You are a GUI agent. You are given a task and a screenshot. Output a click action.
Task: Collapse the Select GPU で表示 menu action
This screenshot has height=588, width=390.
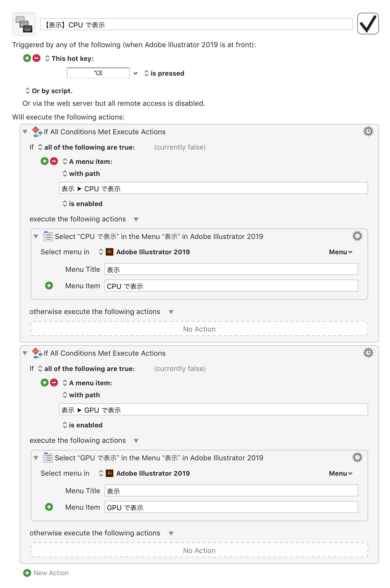tap(36, 458)
